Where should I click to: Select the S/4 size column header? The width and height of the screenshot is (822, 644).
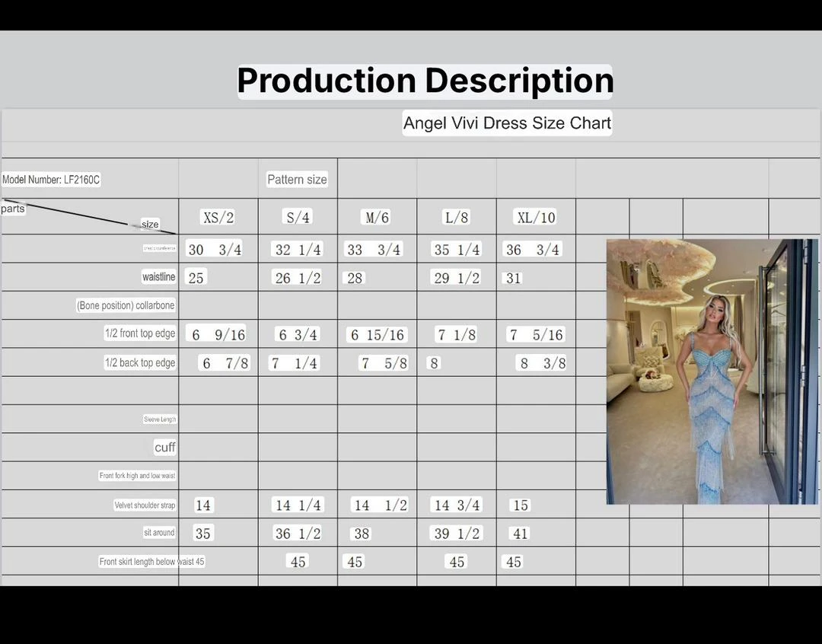pos(298,218)
